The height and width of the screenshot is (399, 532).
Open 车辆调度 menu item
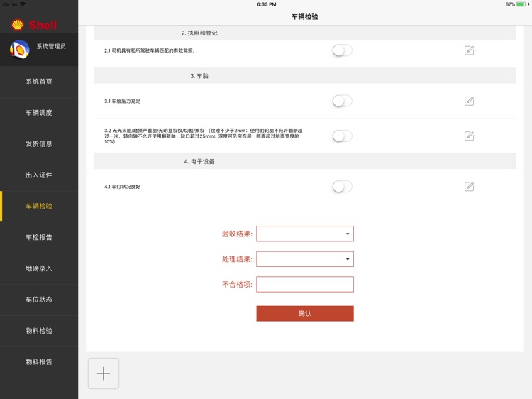tap(39, 113)
